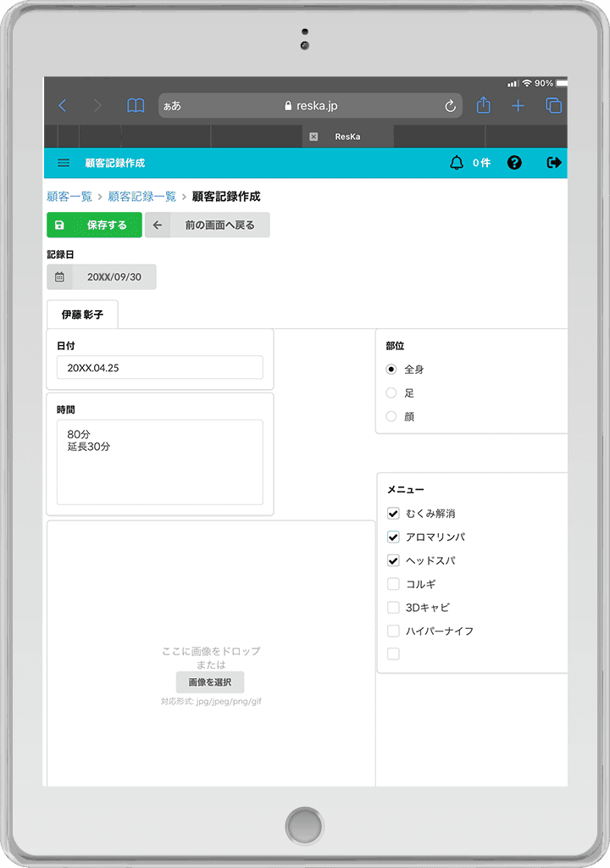Tap Safari forward arrow
The image size is (610, 868).
tap(97, 106)
